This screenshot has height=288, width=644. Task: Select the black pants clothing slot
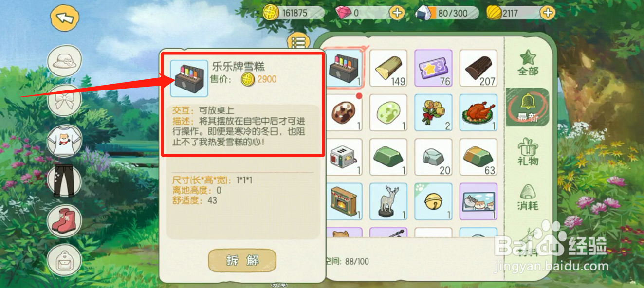pos(64,180)
